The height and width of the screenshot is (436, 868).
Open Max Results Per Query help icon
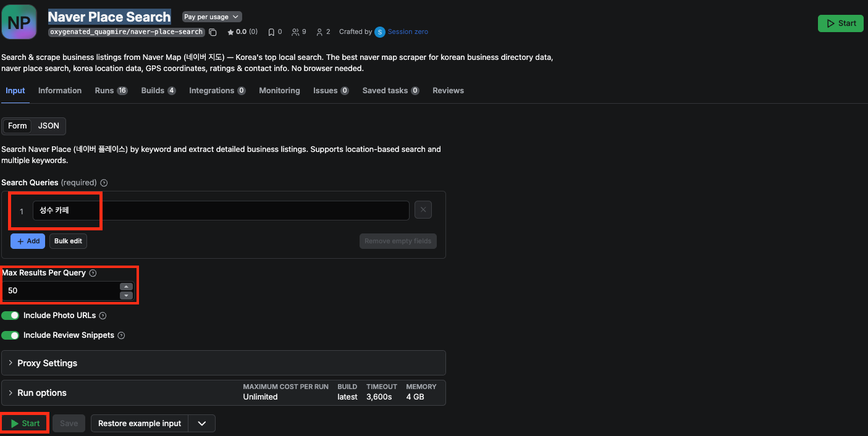pyautogui.click(x=93, y=273)
